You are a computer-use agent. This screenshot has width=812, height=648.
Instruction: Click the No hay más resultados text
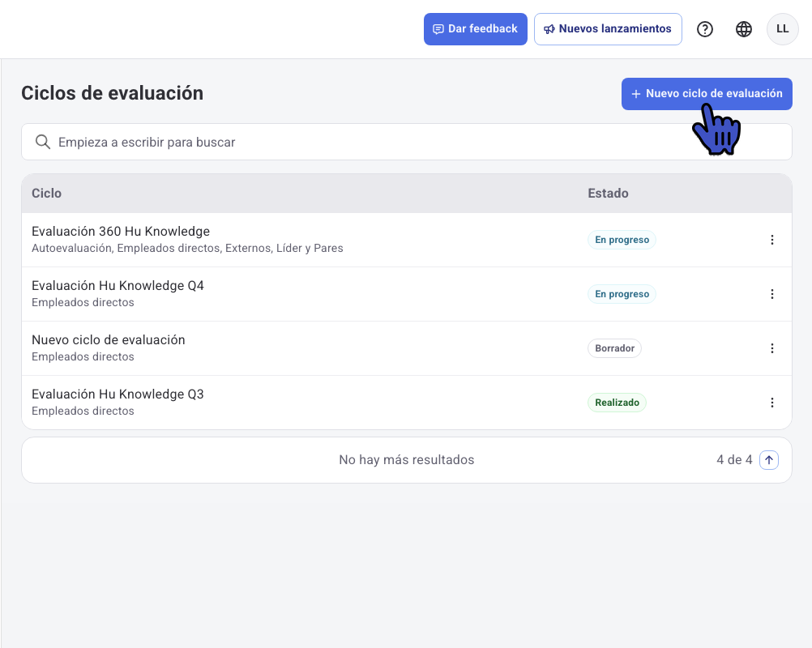407,459
